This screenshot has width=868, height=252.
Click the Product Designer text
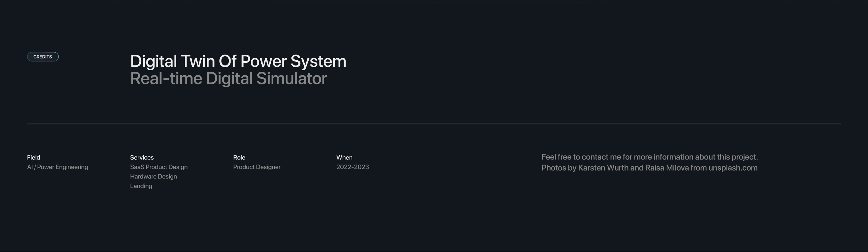pos(256,167)
